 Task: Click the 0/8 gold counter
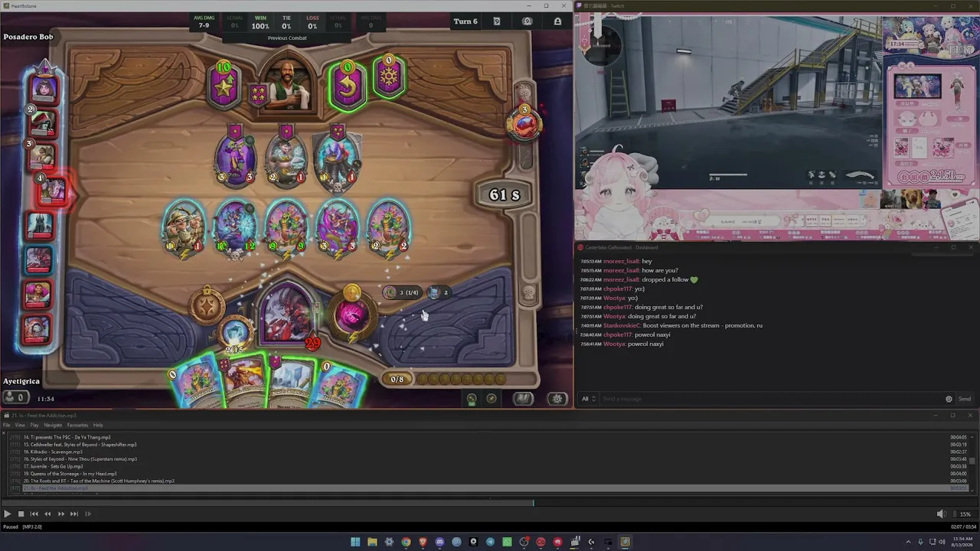click(397, 379)
